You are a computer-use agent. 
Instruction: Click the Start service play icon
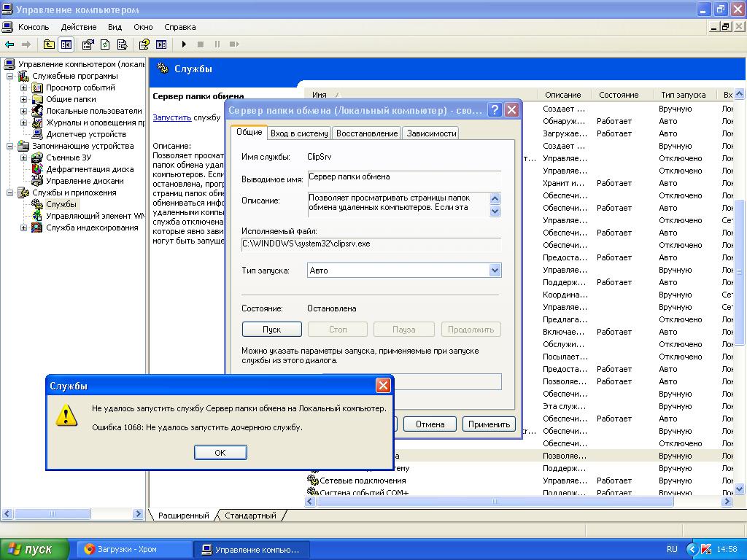(184, 44)
